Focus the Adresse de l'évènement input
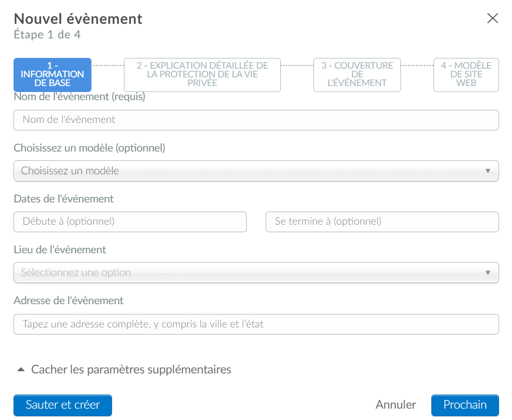This screenshot has height=420, width=512. [x=256, y=324]
